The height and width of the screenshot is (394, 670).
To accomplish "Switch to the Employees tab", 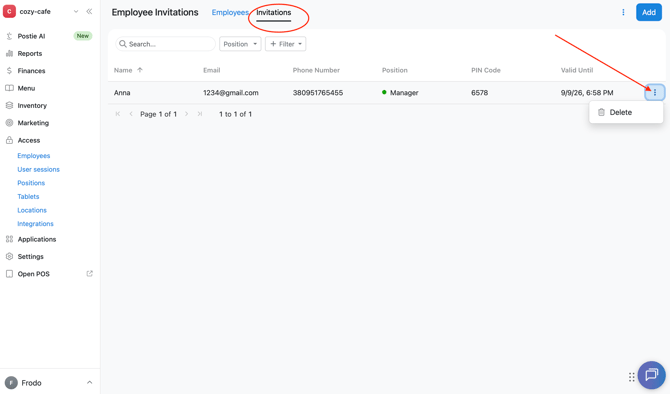I will (230, 12).
